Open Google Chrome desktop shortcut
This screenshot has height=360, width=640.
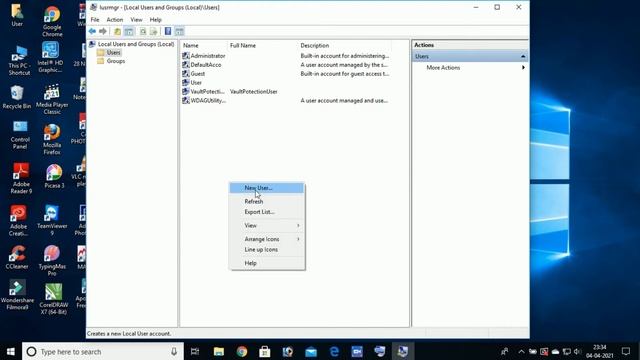click(x=52, y=22)
